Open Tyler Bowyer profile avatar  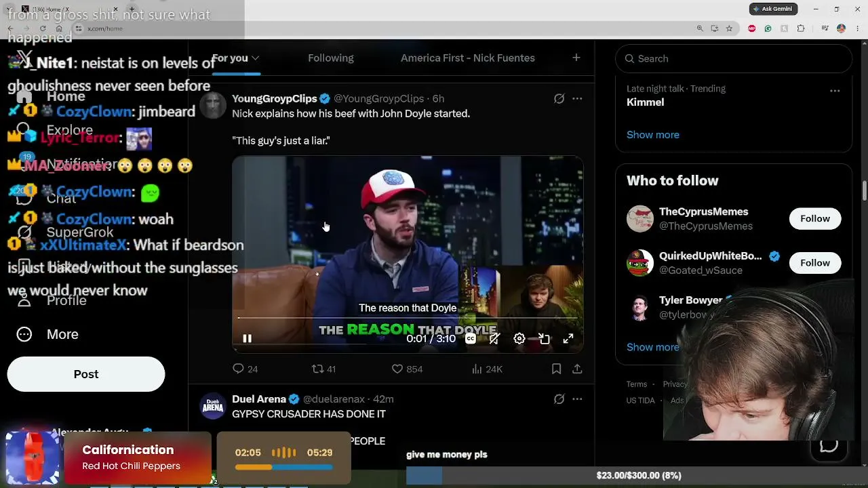(639, 307)
